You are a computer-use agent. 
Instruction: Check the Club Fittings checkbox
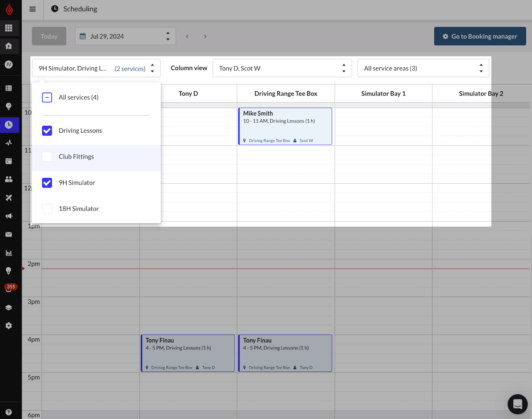[47, 157]
